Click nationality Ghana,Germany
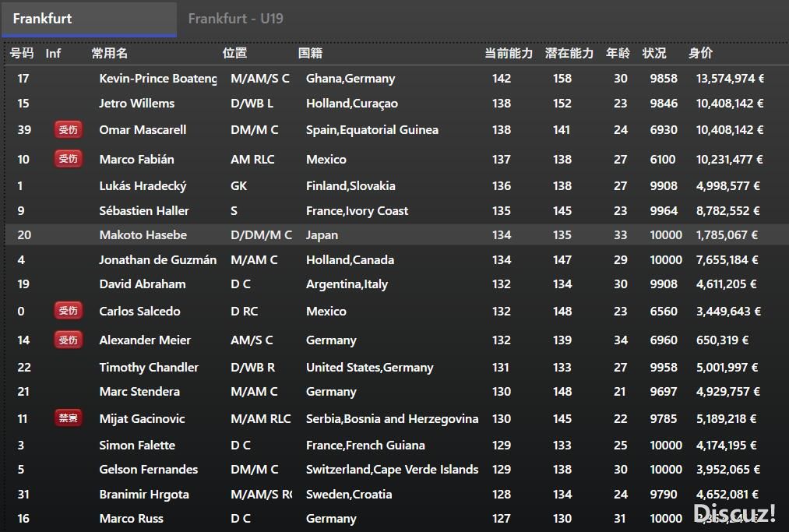The height and width of the screenshot is (532, 789). pos(350,79)
